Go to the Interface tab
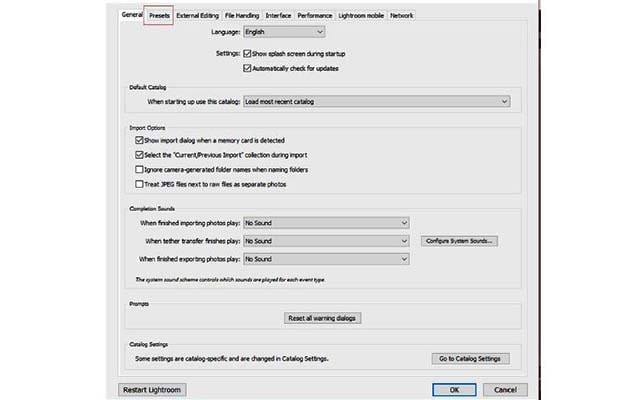This screenshot has height=400, width=640. (278, 16)
